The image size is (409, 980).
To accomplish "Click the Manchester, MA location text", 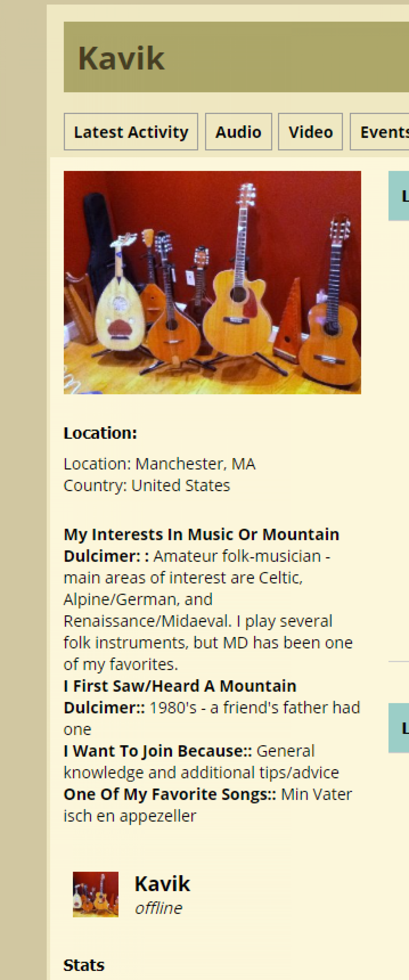I will pos(195,464).
